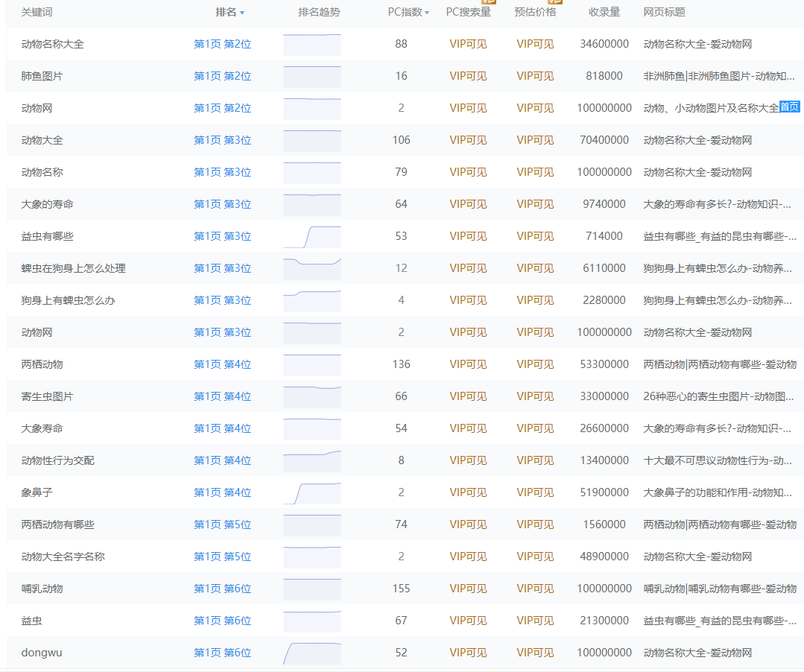804x672 pixels.
Task: View the ranking trend chart for 益虫有哪些
Action: pos(311,237)
